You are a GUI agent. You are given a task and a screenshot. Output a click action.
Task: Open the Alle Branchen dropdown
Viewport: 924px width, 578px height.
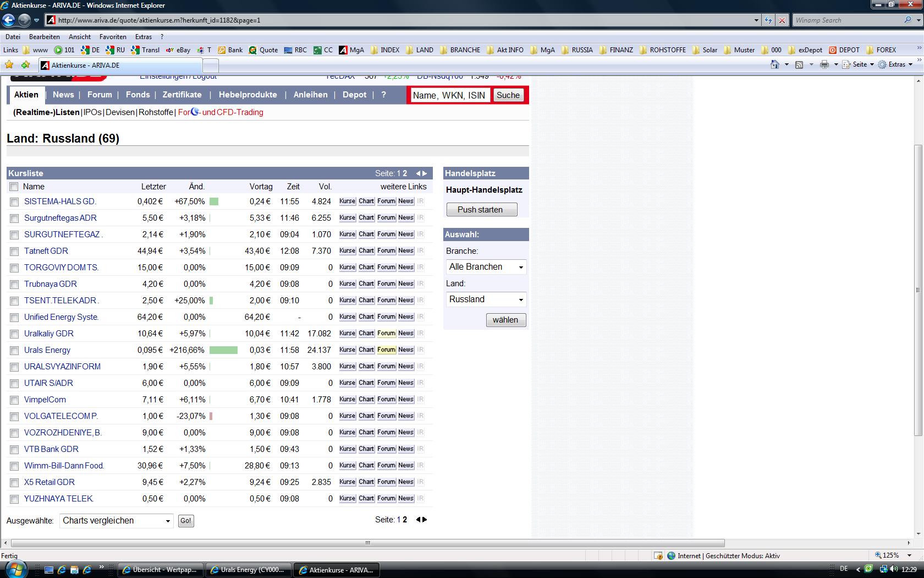(x=486, y=267)
